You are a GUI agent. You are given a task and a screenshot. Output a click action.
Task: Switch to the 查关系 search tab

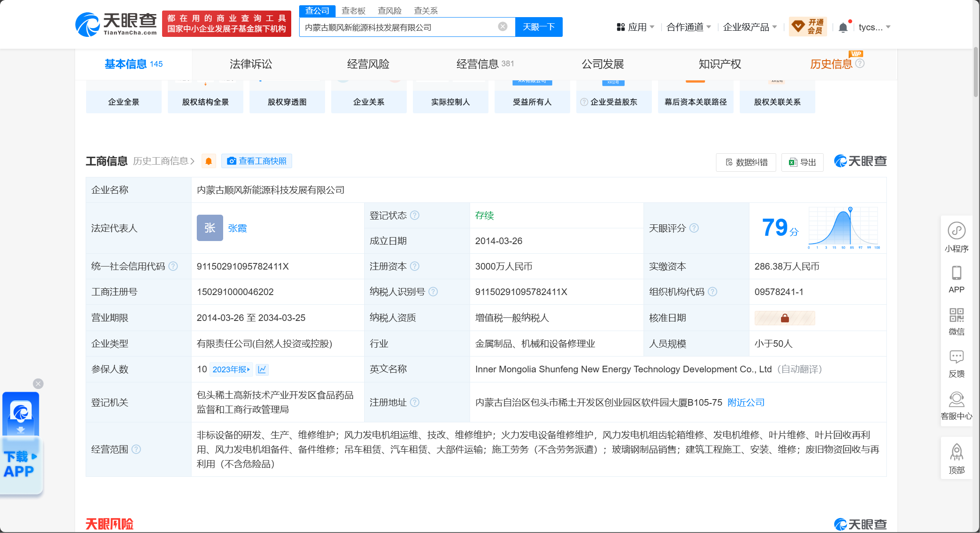click(x=426, y=11)
